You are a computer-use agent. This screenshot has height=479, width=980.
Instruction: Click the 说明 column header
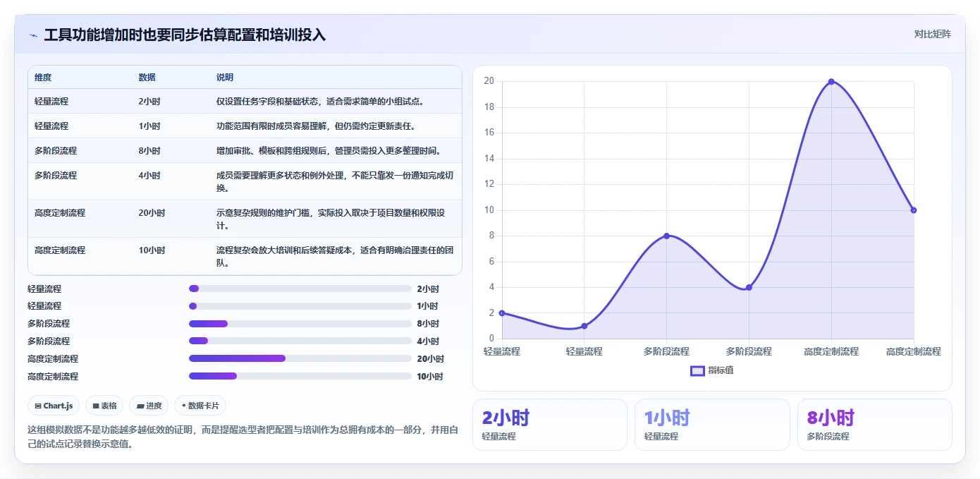tap(225, 78)
